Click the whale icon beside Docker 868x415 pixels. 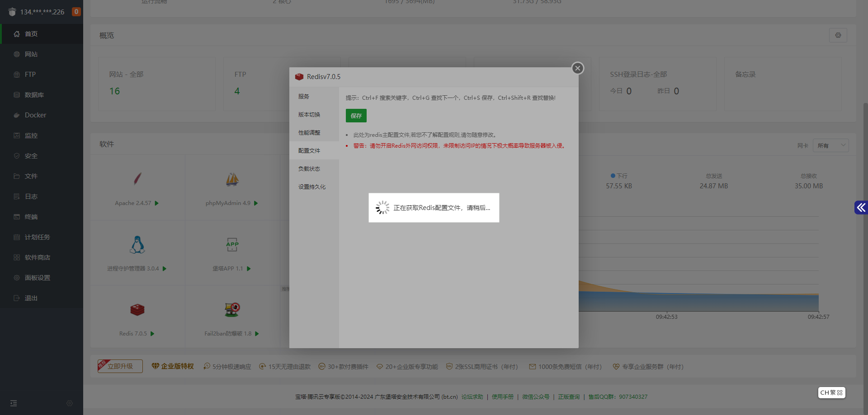click(x=17, y=115)
